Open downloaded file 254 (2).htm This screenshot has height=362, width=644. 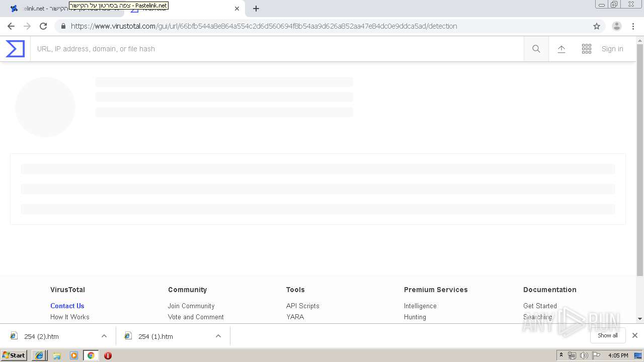(41, 336)
